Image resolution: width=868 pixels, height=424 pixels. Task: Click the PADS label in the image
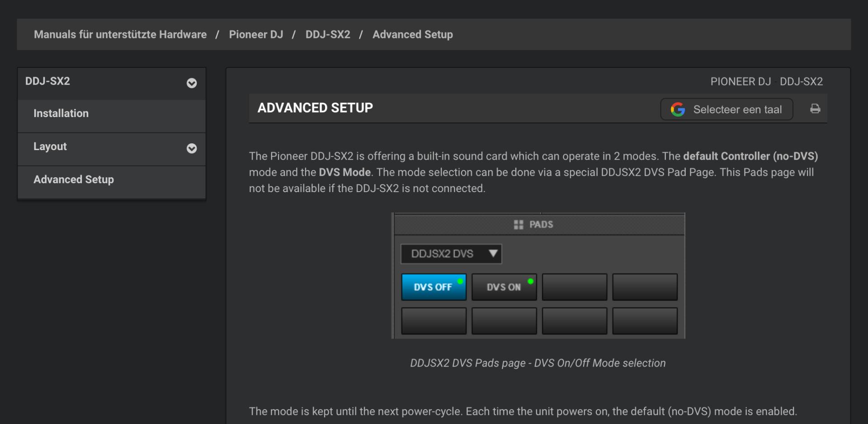[541, 225]
